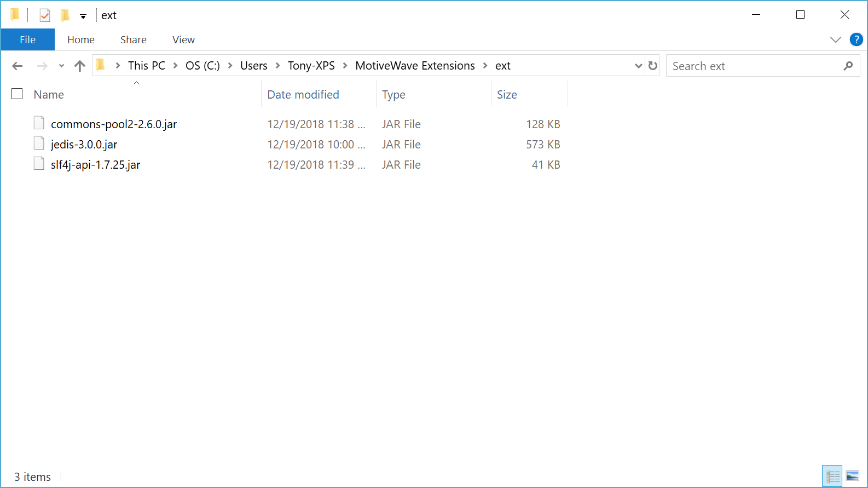
Task: Open the File menu
Action: pyautogui.click(x=27, y=39)
